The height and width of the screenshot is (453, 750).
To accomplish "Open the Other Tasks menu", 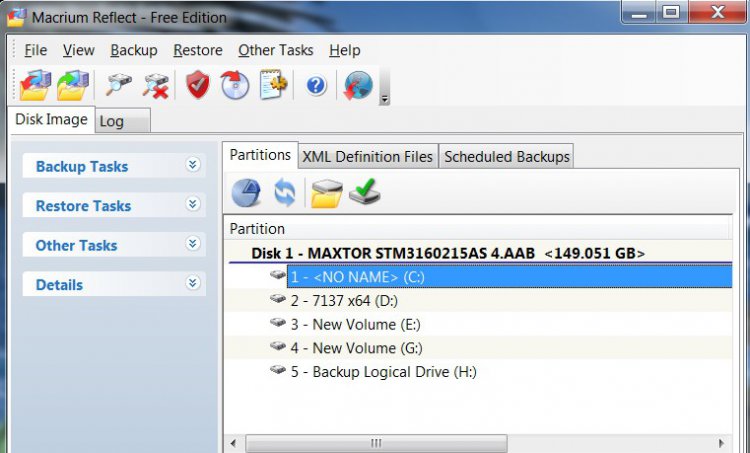I will coord(276,50).
